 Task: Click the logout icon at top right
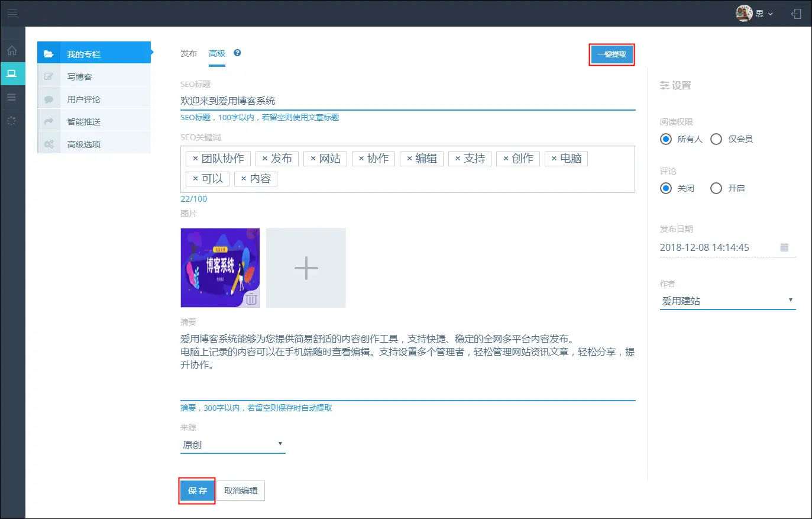(796, 14)
